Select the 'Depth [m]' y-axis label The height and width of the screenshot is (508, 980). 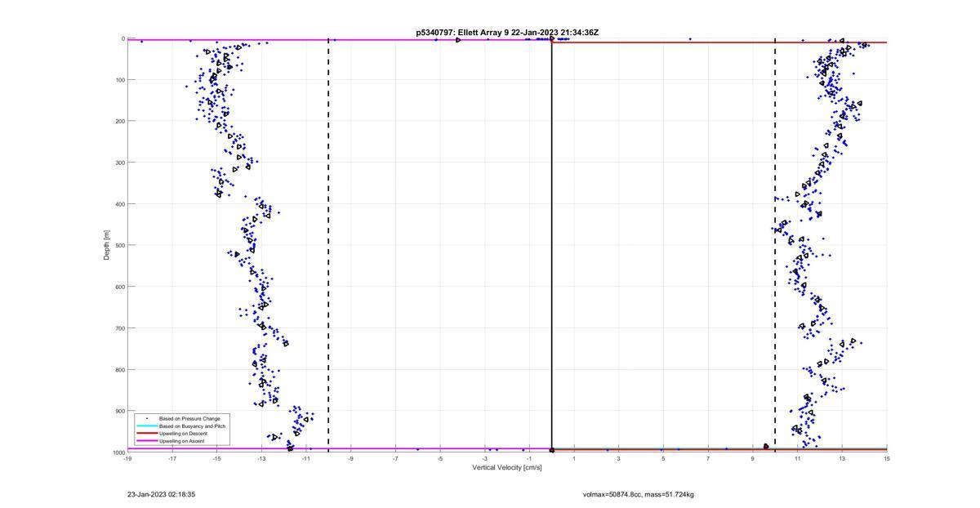[x=106, y=245]
